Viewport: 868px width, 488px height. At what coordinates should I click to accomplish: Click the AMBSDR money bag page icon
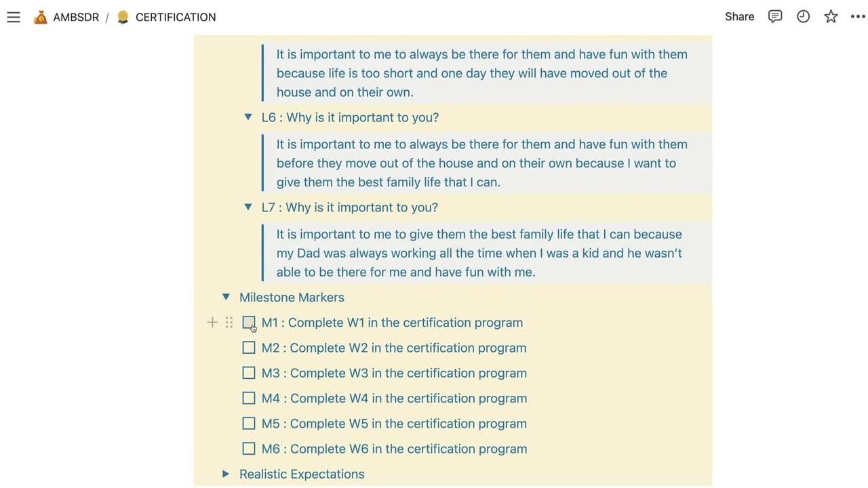pyautogui.click(x=41, y=17)
